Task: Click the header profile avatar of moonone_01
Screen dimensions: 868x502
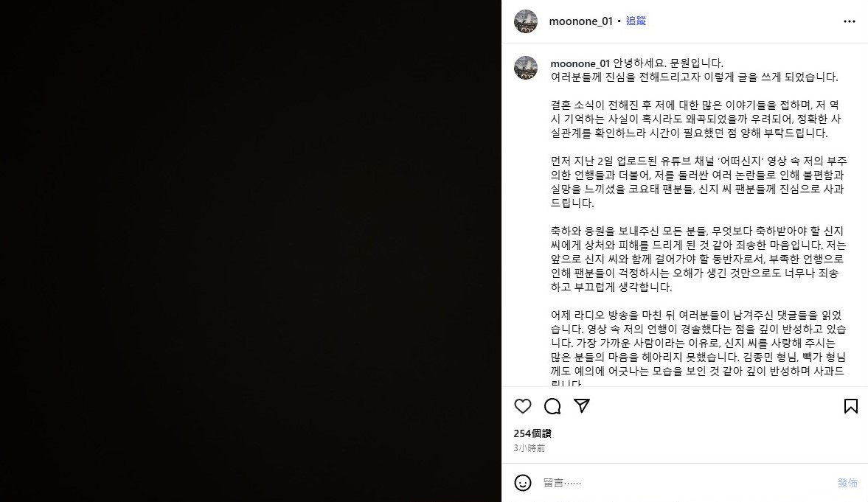Action: [x=526, y=21]
